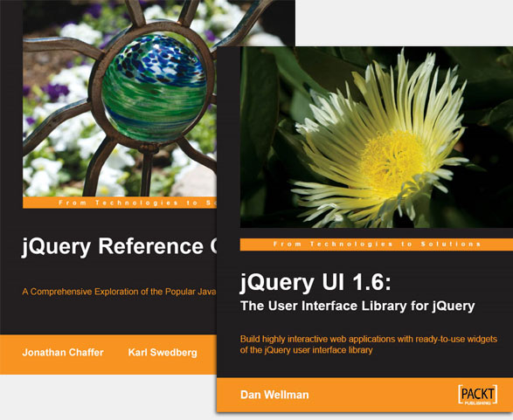Click 'From Technologies to Solutions' banner on jQuery UI cover
513x420 pixels.
pos(377,244)
